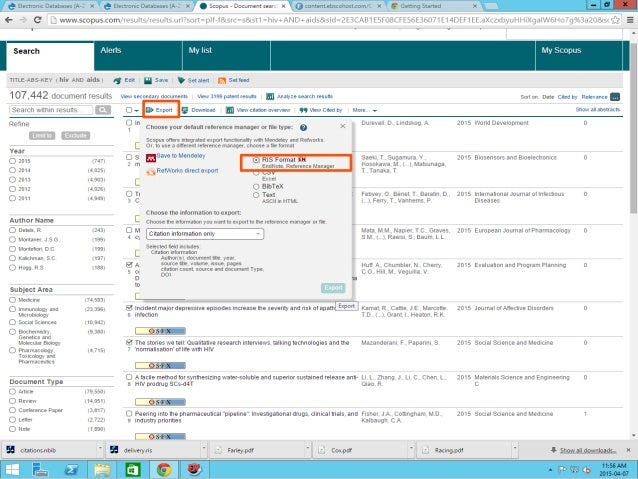Open Windows Start button
Image resolution: width=638 pixels, height=479 pixels.
(x=12, y=470)
